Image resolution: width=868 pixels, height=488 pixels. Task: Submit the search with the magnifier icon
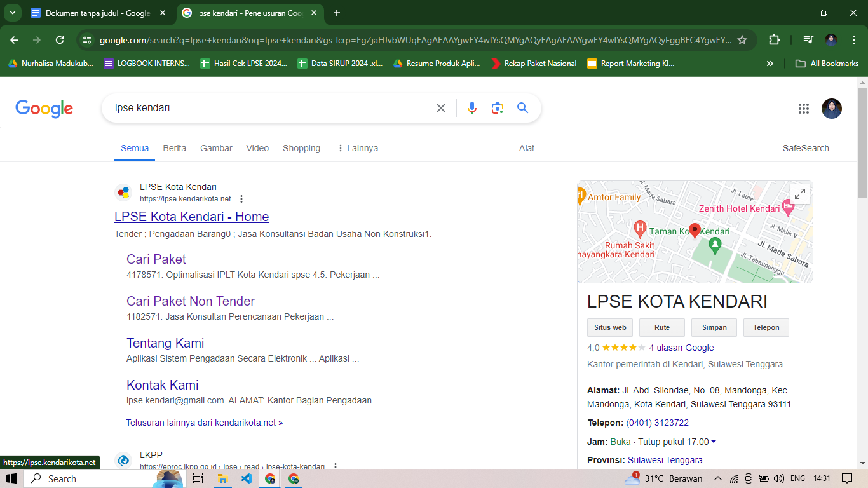pos(523,108)
